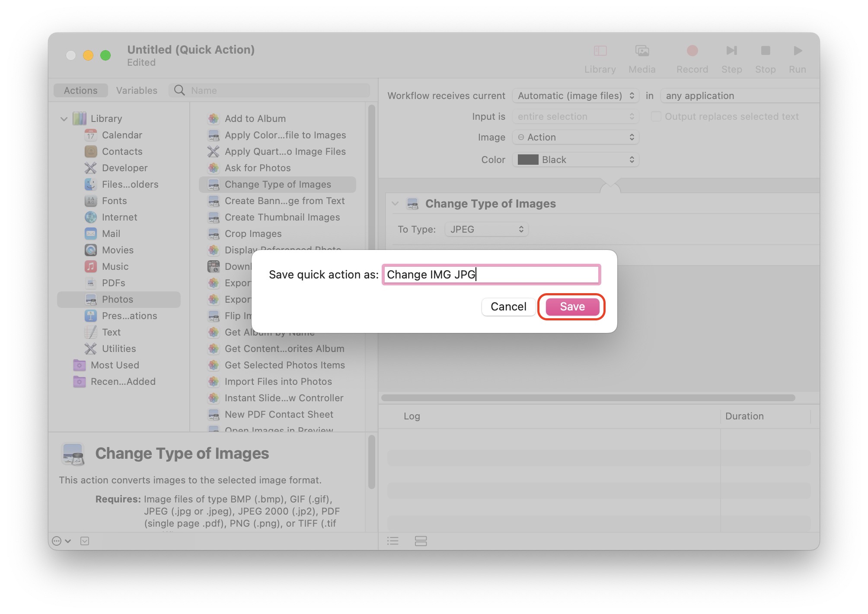Collapse the Library tree disclosure arrow
The height and width of the screenshot is (614, 868).
tap(64, 119)
